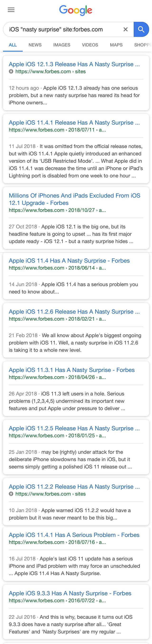152x644 pixels.
Task: Open Apple iOS 9.3.3 Has A Nasty Surprise
Action: pos(70,593)
